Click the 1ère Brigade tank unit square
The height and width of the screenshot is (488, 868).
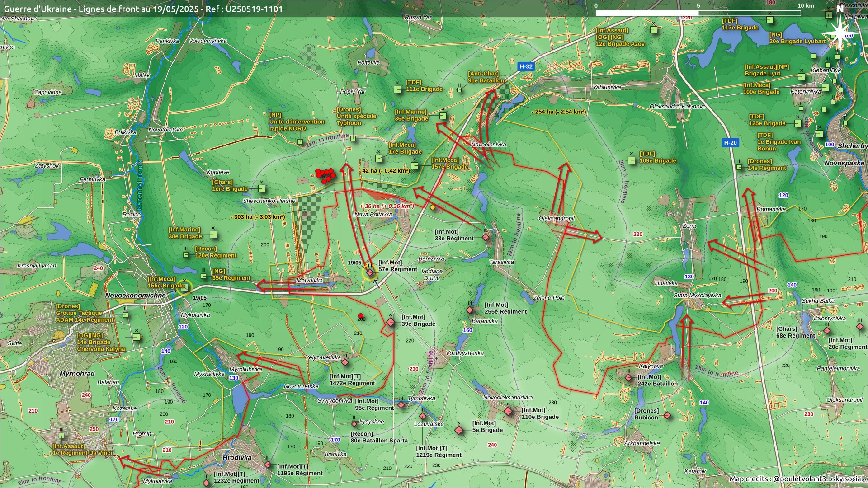pos(261,189)
